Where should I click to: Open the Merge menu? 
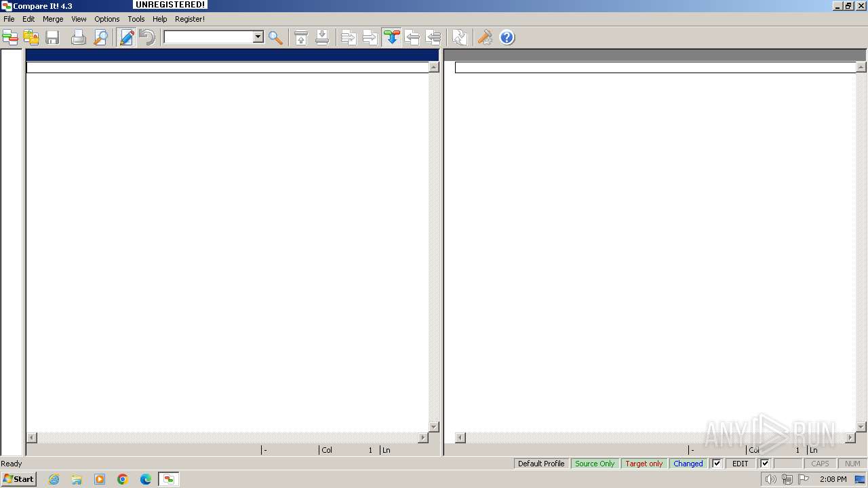53,19
